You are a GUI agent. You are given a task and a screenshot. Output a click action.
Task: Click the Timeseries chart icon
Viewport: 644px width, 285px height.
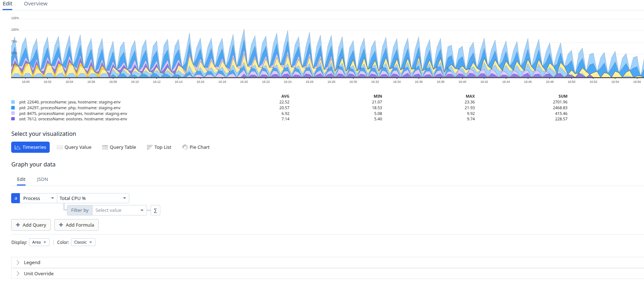pyautogui.click(x=17, y=147)
